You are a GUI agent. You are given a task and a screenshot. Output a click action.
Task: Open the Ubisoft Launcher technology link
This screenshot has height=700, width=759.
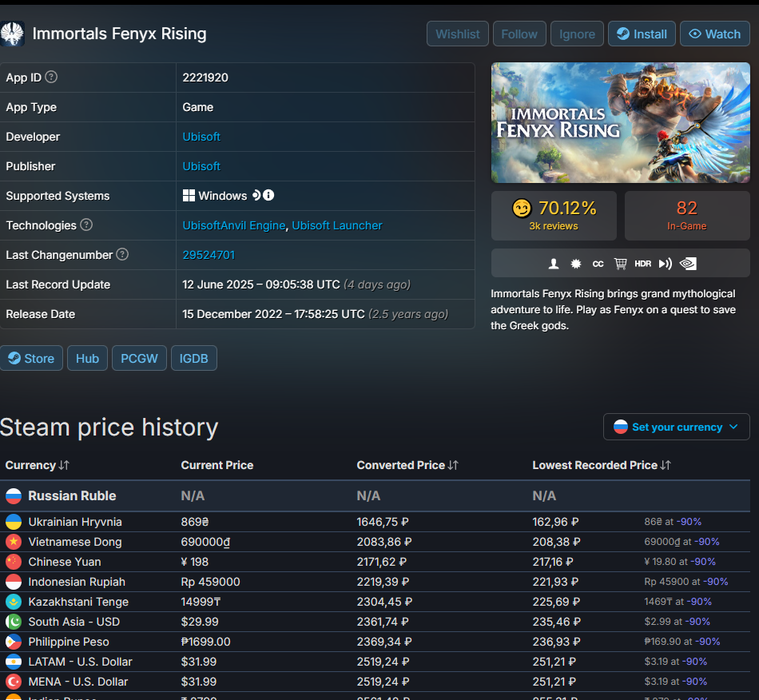pos(337,225)
